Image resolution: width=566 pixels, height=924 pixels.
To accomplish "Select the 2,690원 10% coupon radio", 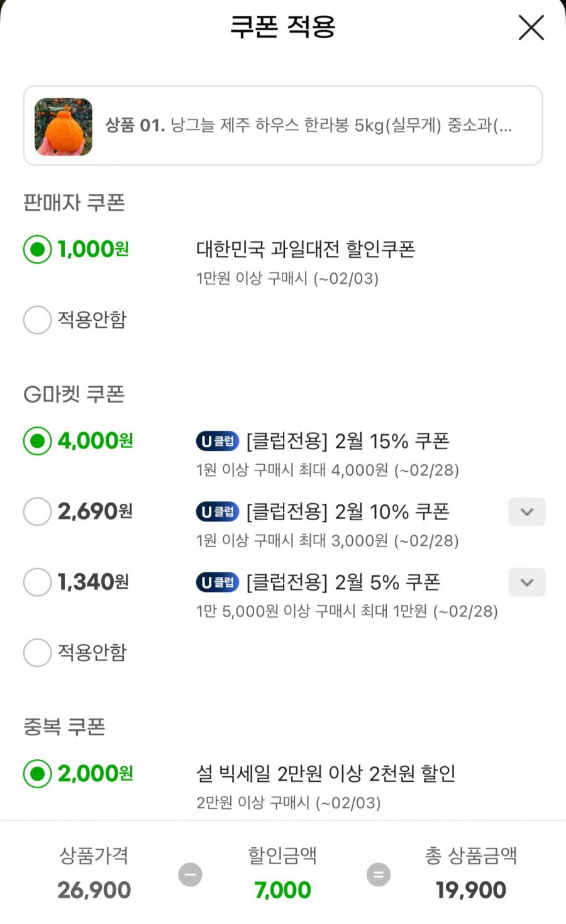I will point(37,511).
